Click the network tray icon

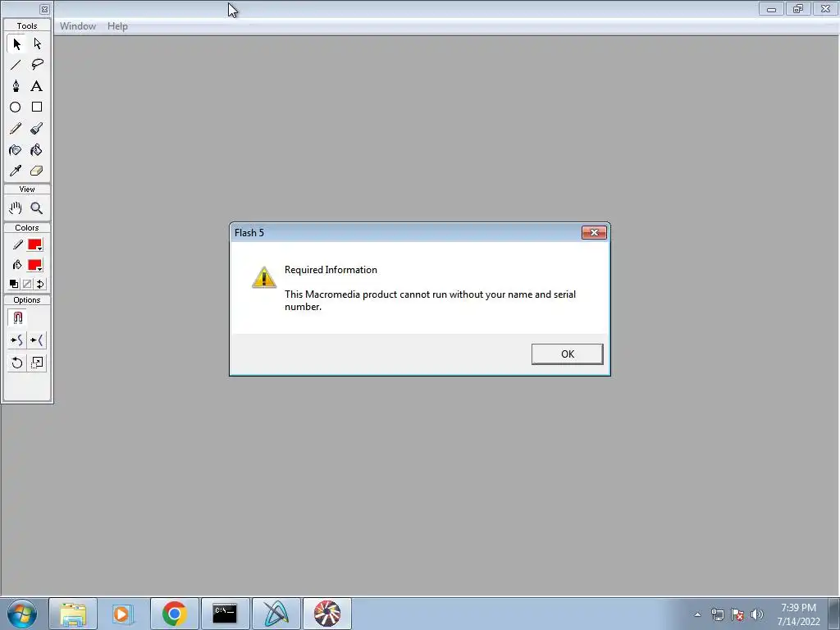[x=718, y=614]
